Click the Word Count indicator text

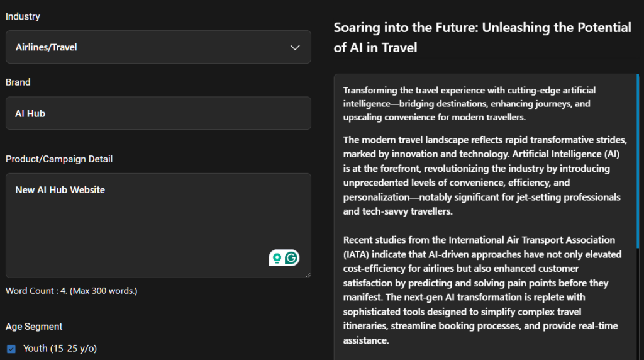pyautogui.click(x=71, y=291)
